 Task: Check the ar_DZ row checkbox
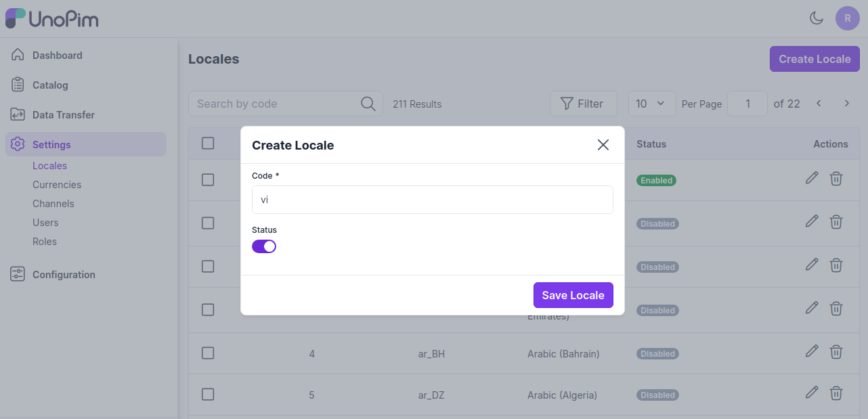coord(208,395)
